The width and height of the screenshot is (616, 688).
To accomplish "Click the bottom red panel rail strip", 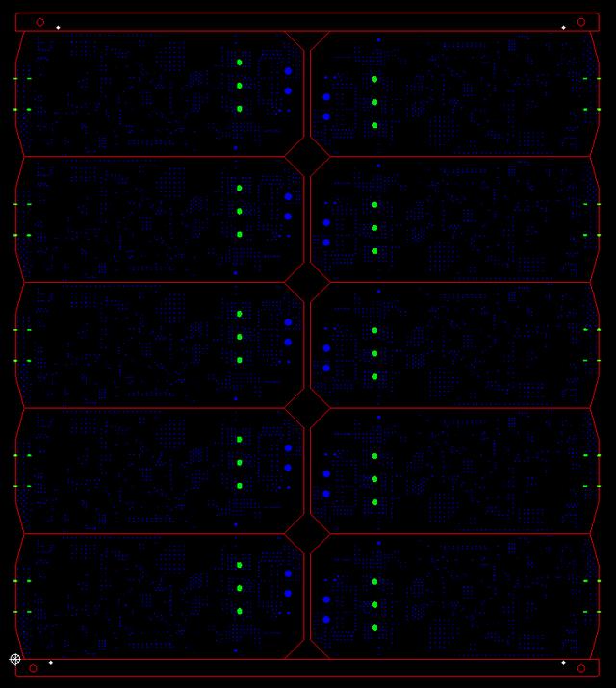I will tap(308, 668).
